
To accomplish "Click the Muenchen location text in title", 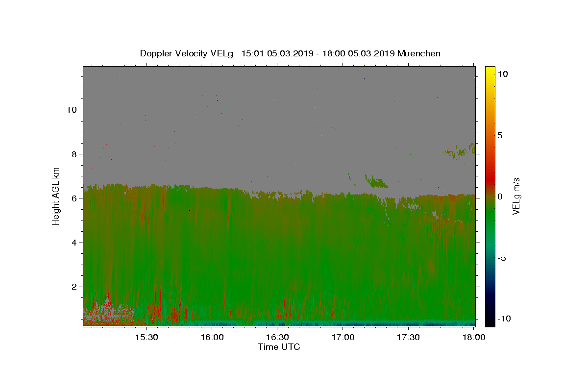I will 419,53.
